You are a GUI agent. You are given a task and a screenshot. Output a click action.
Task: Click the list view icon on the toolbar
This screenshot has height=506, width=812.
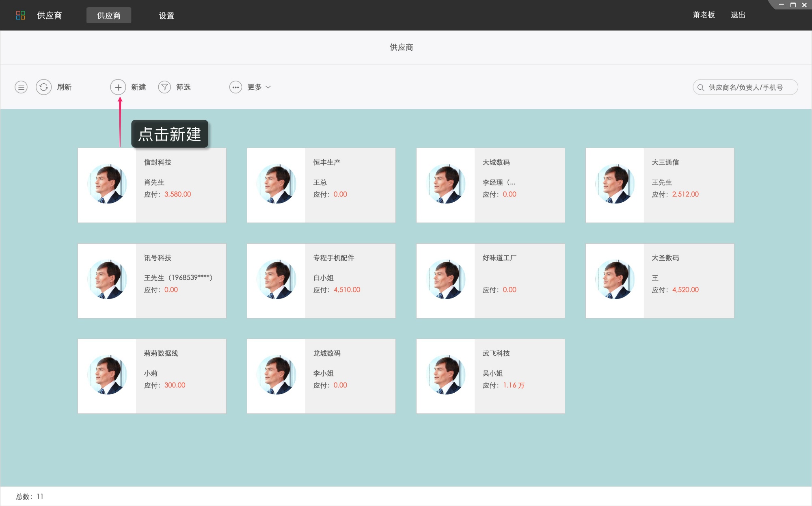[21, 87]
